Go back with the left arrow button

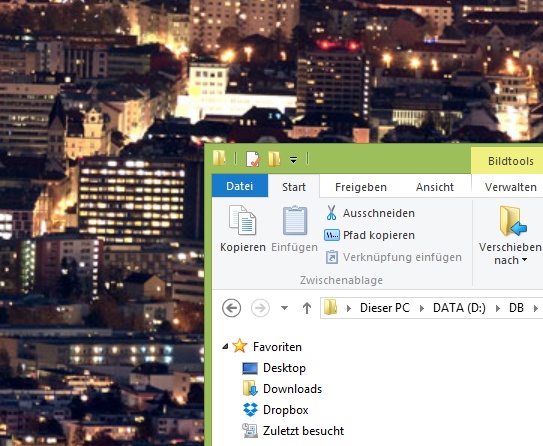[231, 307]
